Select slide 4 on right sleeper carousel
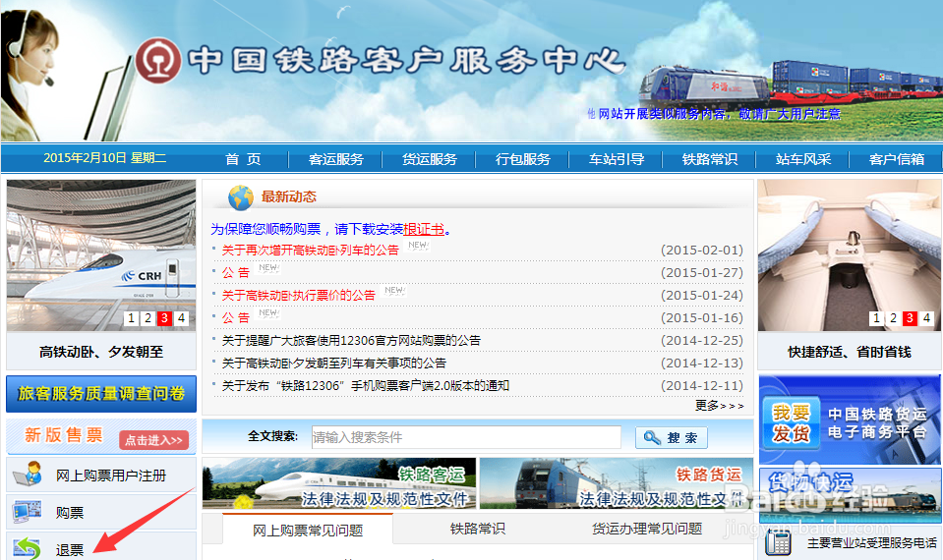 tap(926, 318)
